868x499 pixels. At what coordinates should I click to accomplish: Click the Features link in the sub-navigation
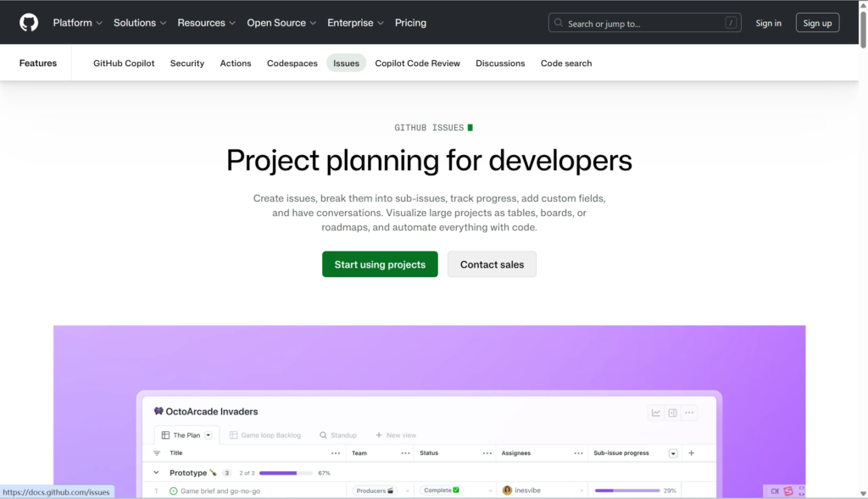[37, 63]
